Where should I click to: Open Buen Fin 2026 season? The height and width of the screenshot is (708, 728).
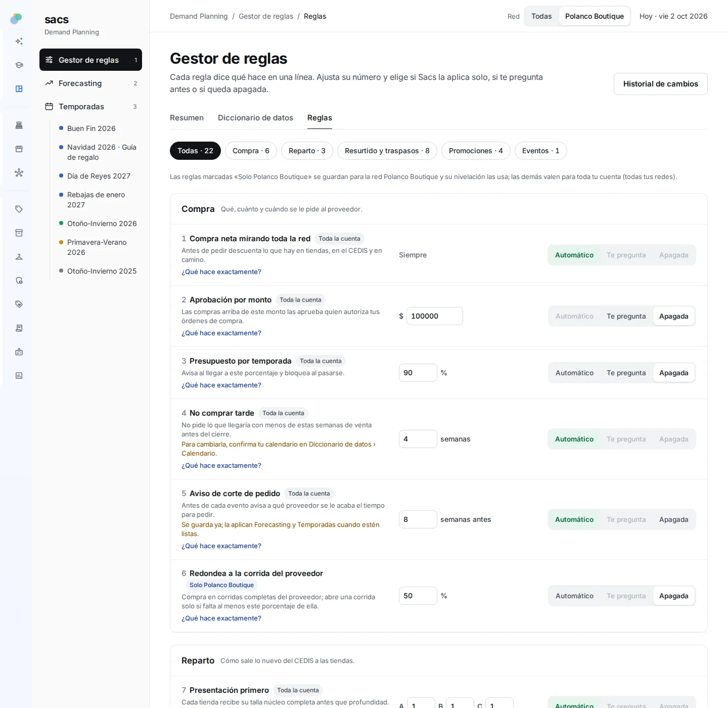point(92,128)
